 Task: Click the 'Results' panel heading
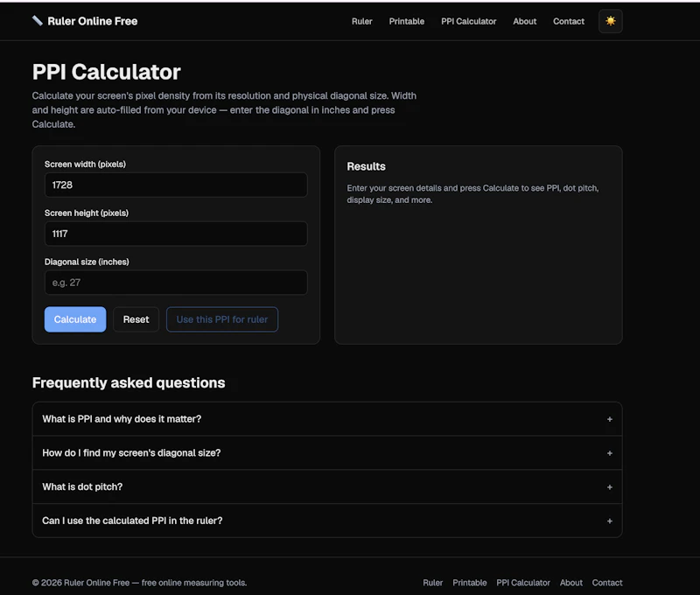point(366,166)
